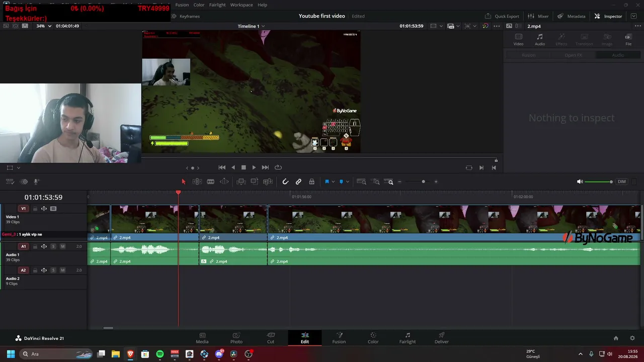Screen dimensions: 644x362
Task: Open the Timeline 1 name dropdown
Action: click(x=251, y=26)
